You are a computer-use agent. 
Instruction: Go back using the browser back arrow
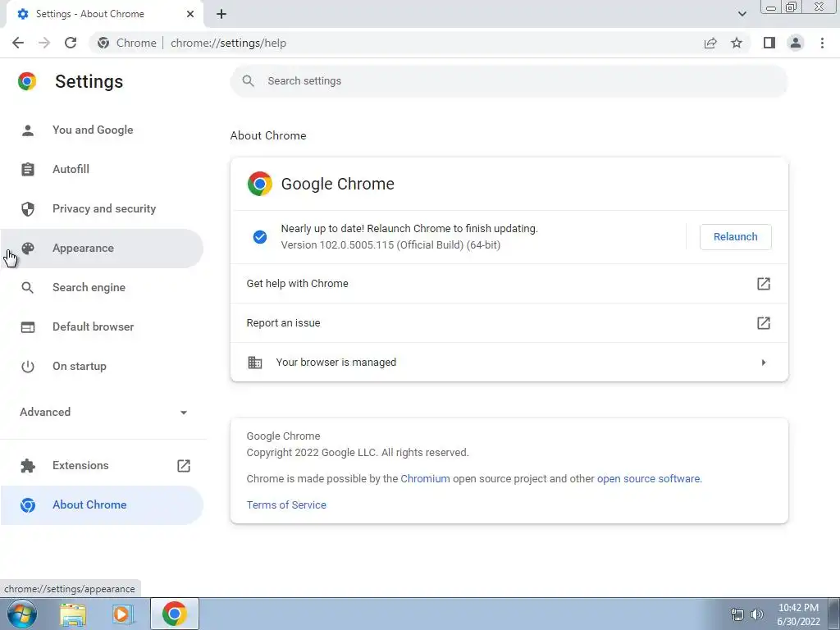(18, 43)
